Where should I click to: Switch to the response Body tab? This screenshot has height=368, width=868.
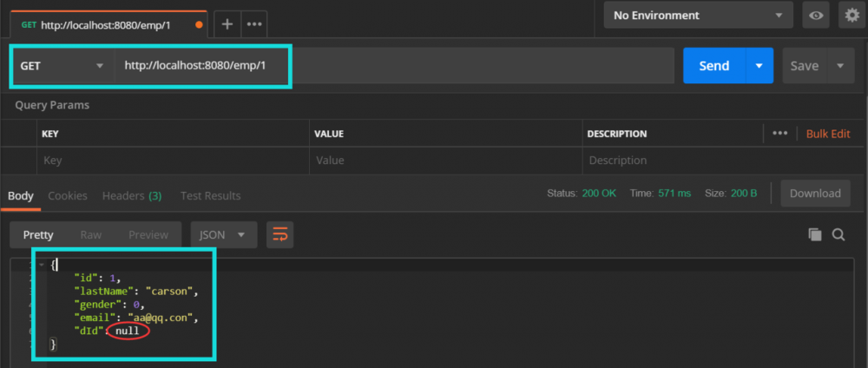pyautogui.click(x=21, y=195)
